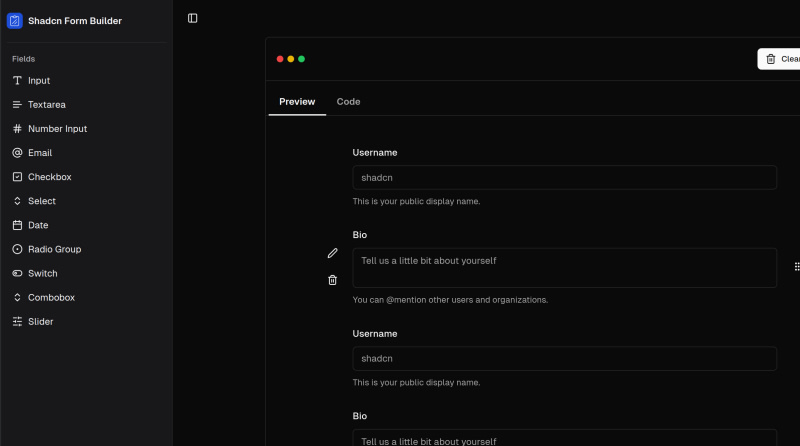Screen dimensions: 800x446
Task: Grab the drag handle right of Bio
Action: pyautogui.click(x=796, y=267)
